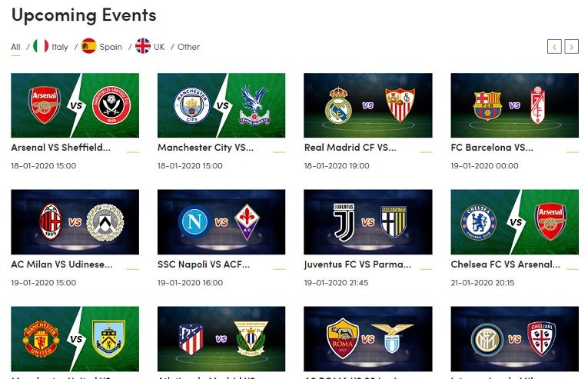588x379 pixels.
Task: Click the Spain flag icon
Action: pos(89,46)
